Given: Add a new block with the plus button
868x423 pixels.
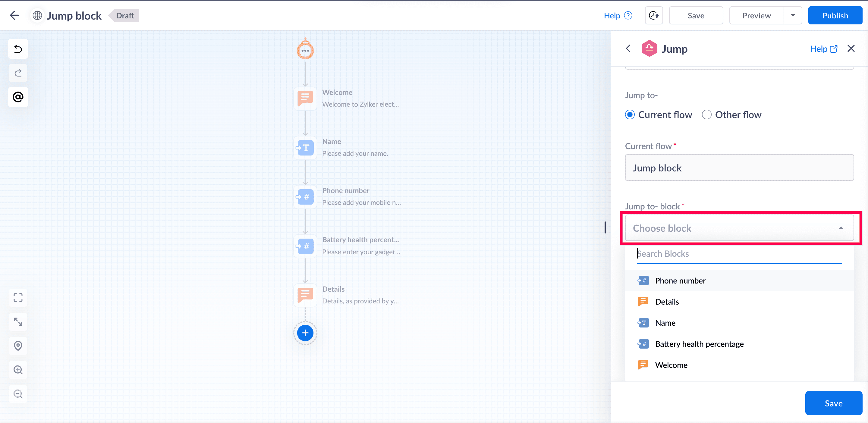Looking at the screenshot, I should 305,333.
